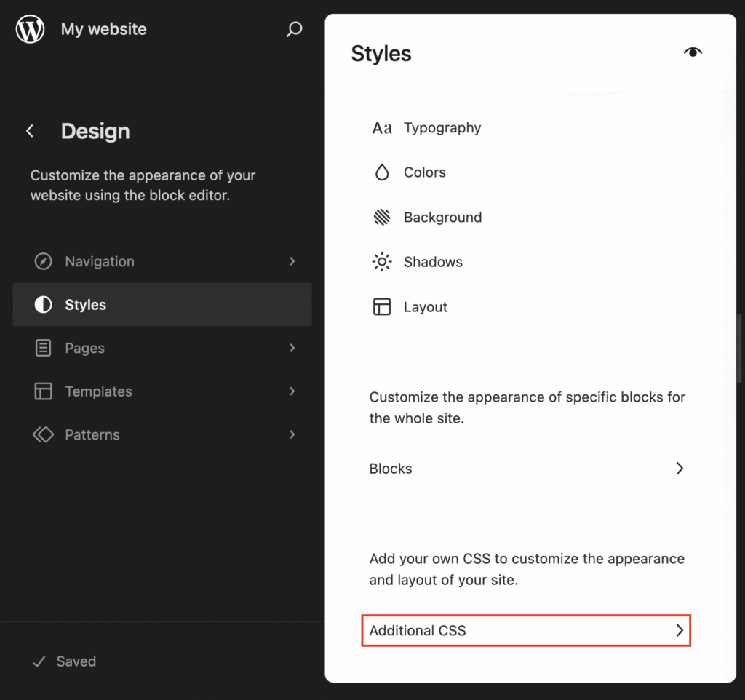The image size is (745, 700).
Task: Click the Templates grid icon in sidebar
Action: pos(42,391)
